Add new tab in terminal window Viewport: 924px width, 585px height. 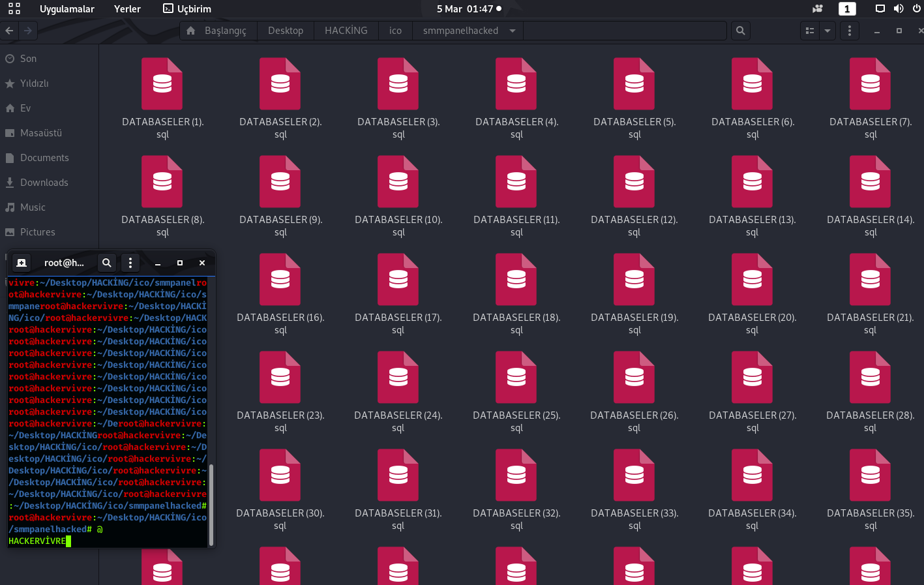[22, 263]
